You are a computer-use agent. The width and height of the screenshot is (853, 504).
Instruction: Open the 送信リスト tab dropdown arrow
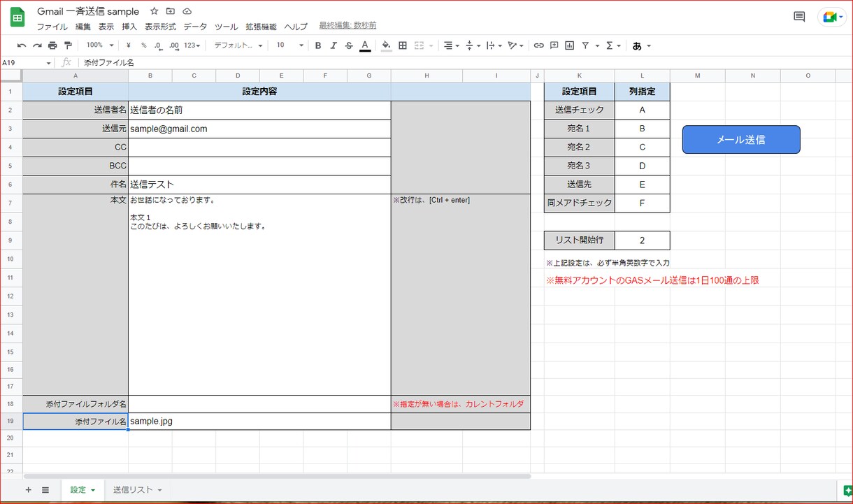(160, 490)
